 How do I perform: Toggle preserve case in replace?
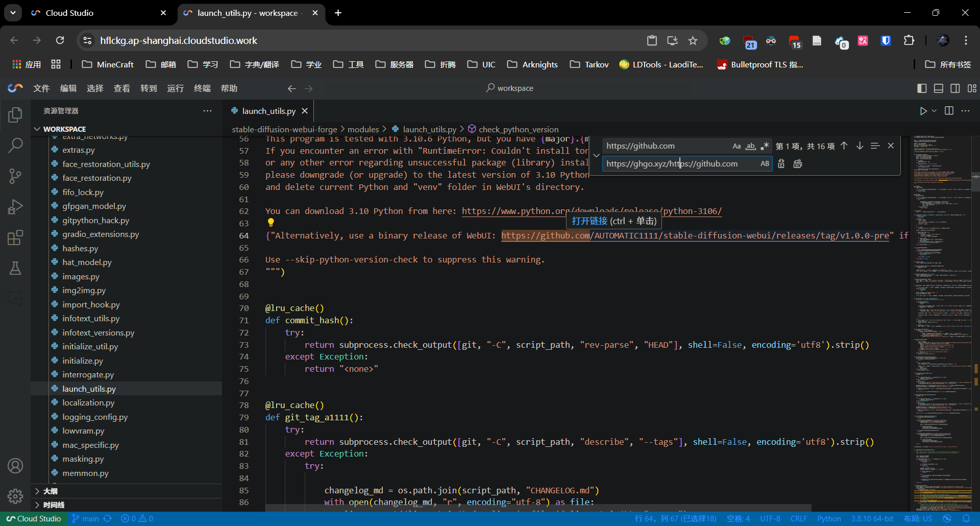(765, 164)
